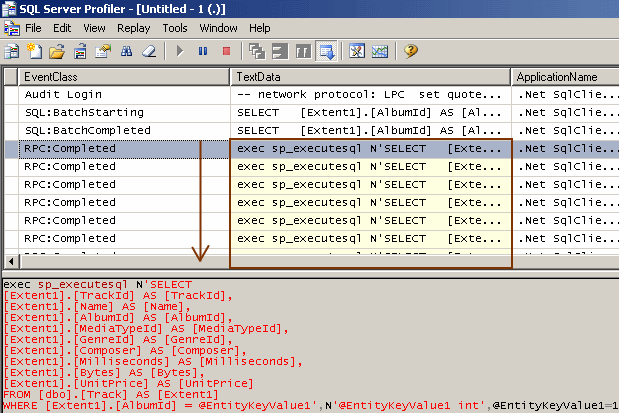The image size is (619, 413).
Task: Clear trace window with eraser icon
Action: coord(149,51)
